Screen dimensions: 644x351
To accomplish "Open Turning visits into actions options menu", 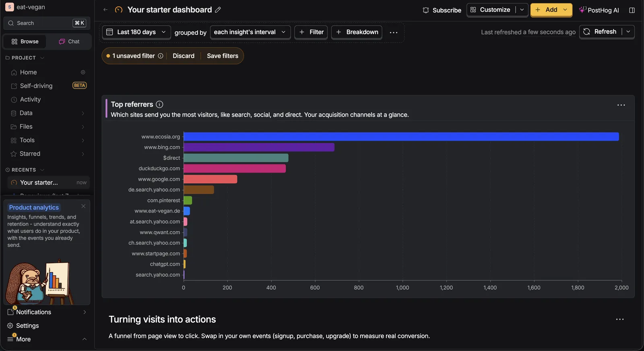I will coord(620,319).
